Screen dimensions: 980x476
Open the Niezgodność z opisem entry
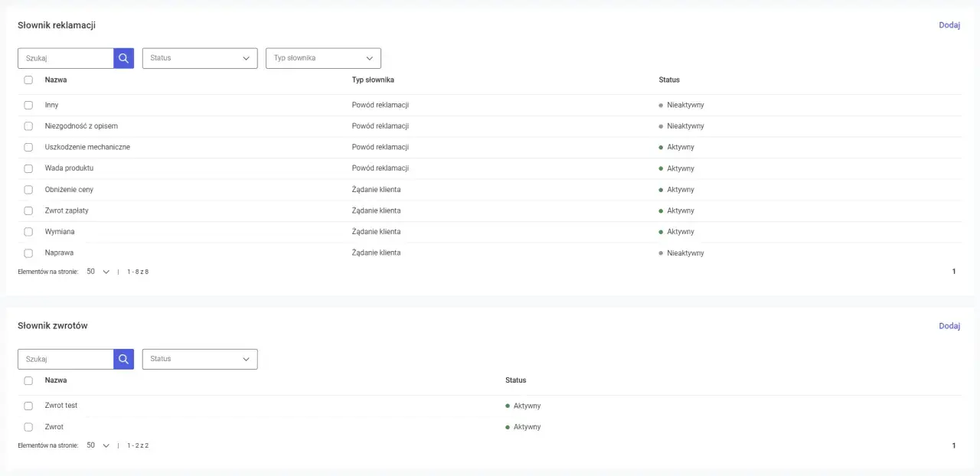[x=81, y=126]
